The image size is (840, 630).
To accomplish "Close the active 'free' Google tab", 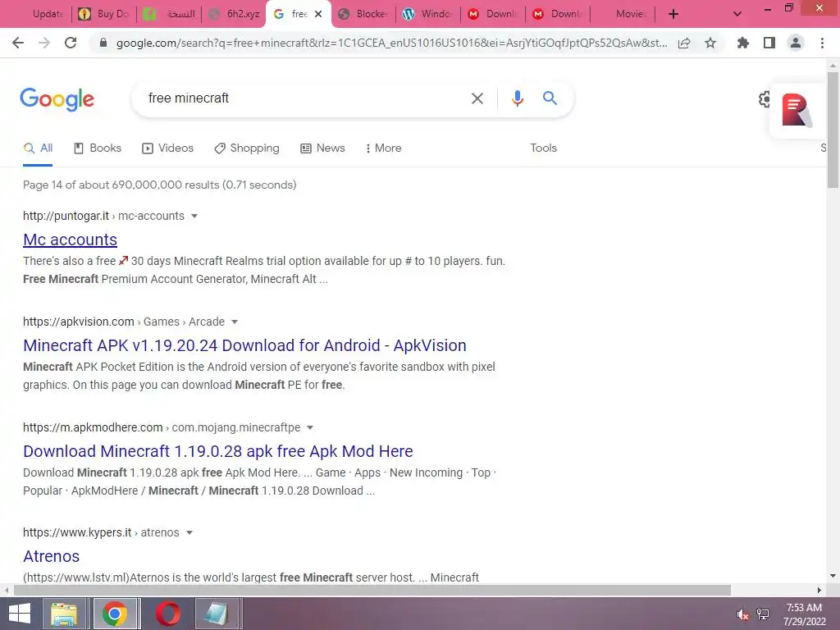I will click(318, 14).
